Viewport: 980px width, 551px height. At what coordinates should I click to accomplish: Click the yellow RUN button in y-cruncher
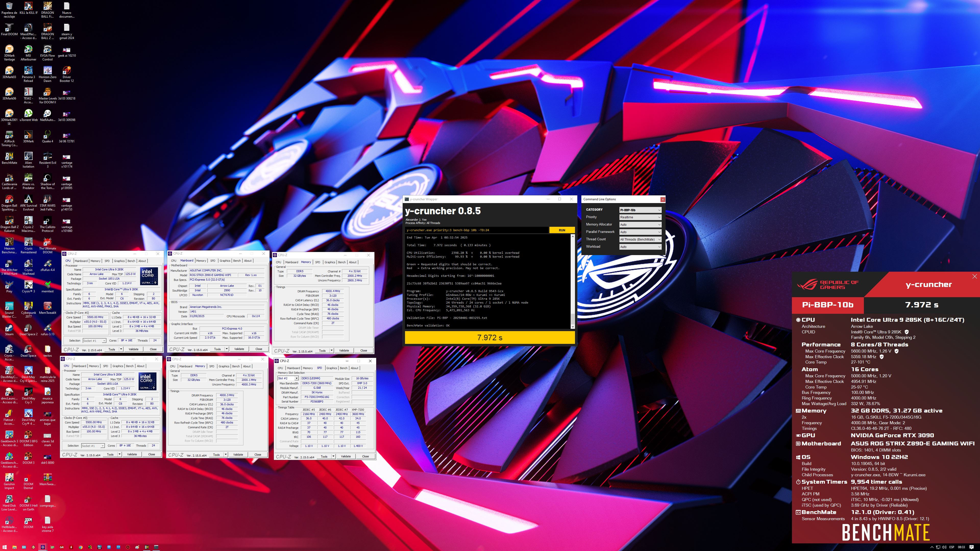pos(562,230)
